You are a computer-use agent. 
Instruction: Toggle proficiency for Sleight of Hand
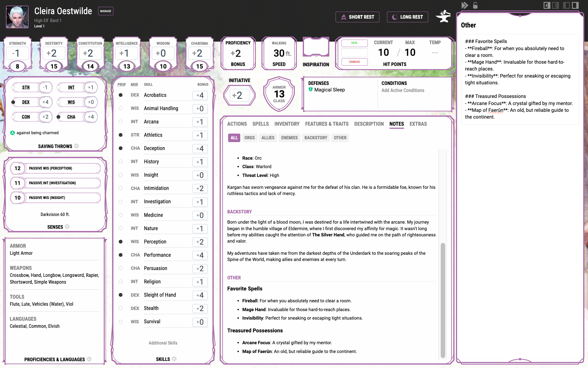(120, 295)
